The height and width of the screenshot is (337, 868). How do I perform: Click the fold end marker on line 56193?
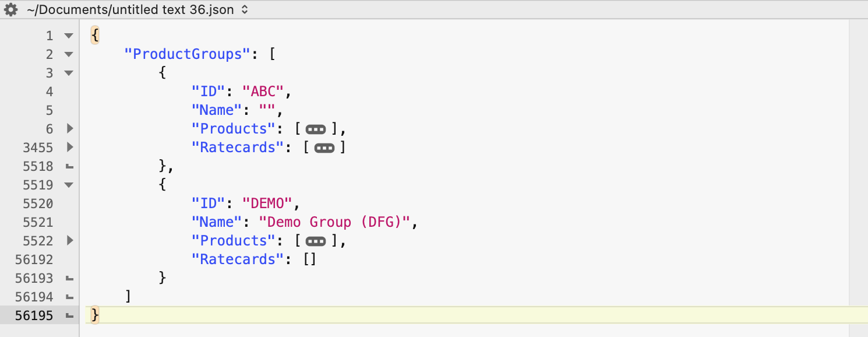point(69,279)
